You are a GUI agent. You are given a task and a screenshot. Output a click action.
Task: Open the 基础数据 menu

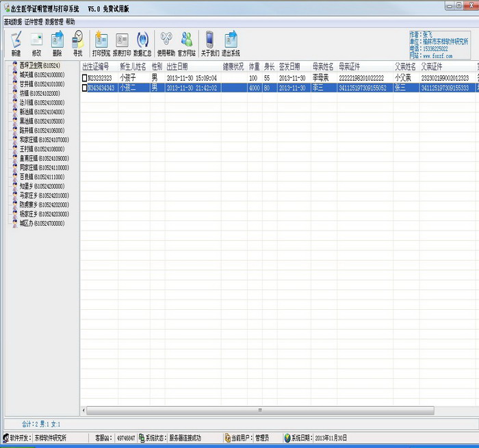[x=12, y=22]
